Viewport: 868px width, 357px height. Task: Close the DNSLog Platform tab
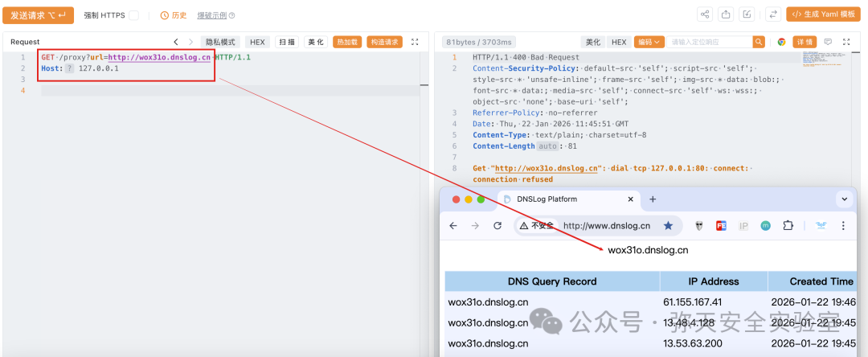click(631, 199)
